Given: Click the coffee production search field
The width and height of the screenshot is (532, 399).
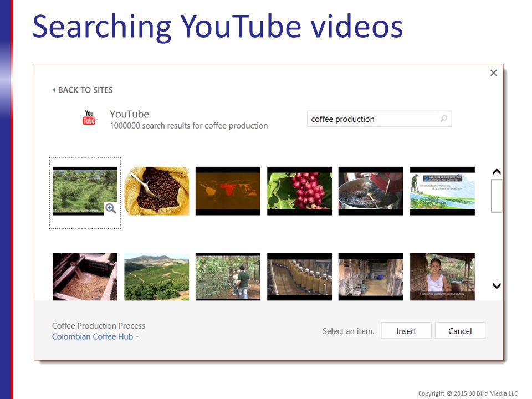Looking at the screenshot, I should tap(379, 119).
